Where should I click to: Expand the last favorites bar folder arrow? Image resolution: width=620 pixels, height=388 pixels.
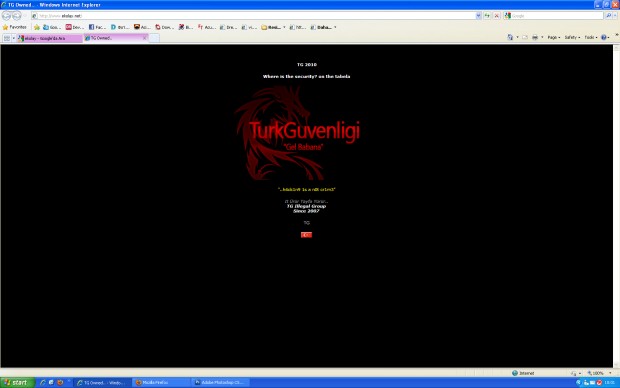pyautogui.click(x=335, y=27)
